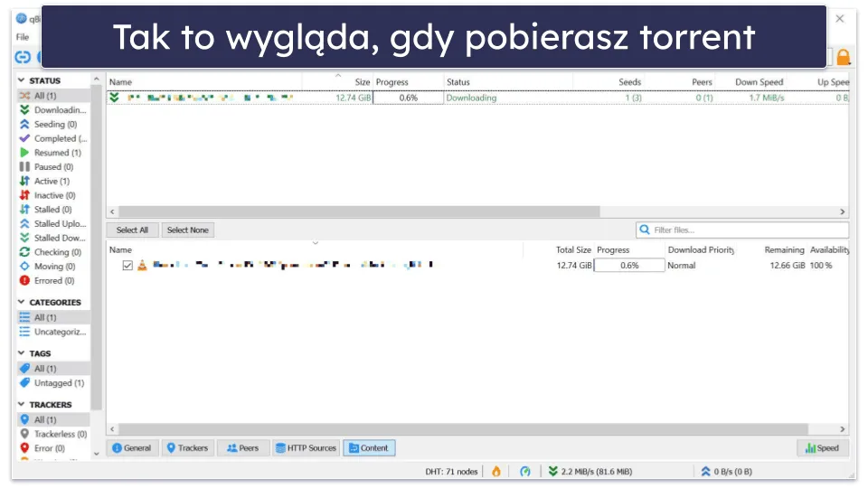Click sidebar scroll up arrow
The height and width of the screenshot is (488, 868).
coord(97,80)
